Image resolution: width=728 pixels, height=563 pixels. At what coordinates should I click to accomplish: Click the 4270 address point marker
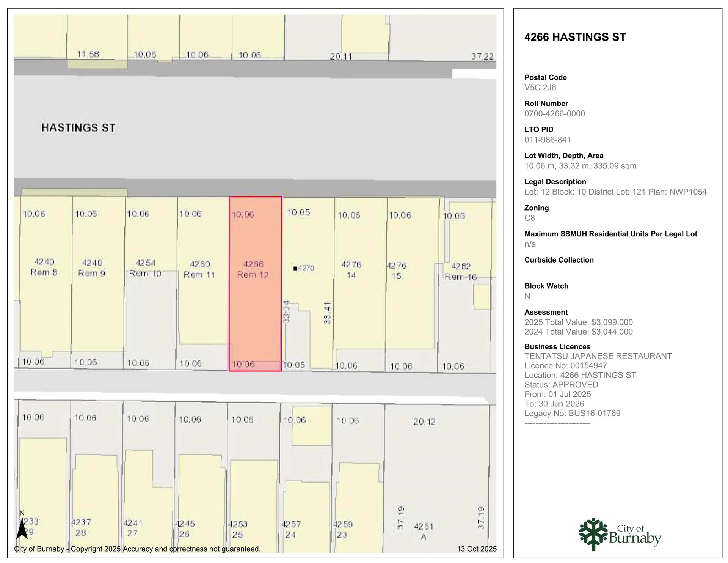[295, 269]
